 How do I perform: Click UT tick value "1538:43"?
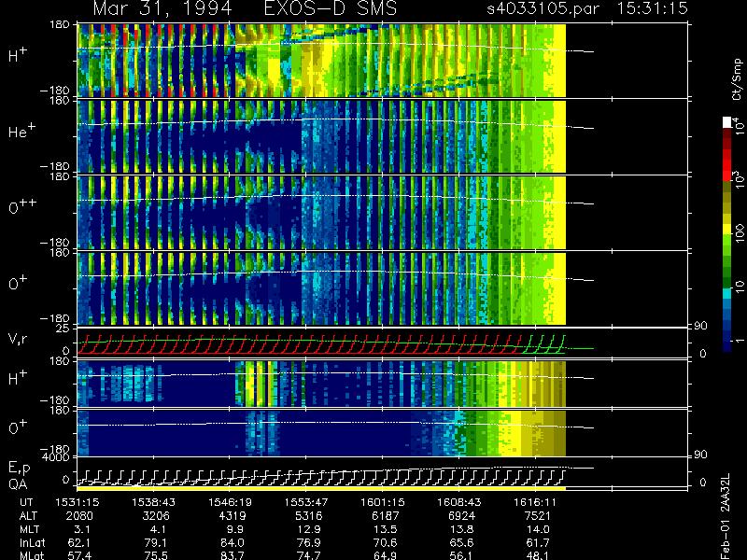coord(153,502)
